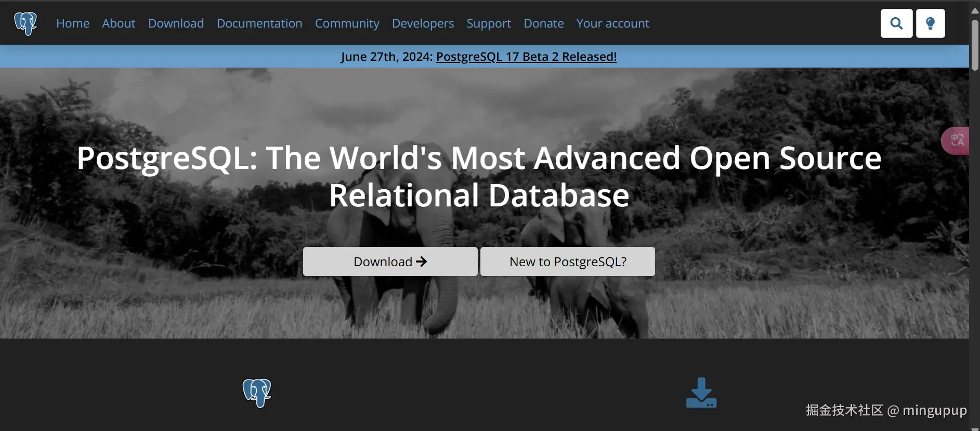Click the hero headline text 'Relational Database'
Screen dimensions: 980x431
pyautogui.click(x=479, y=196)
